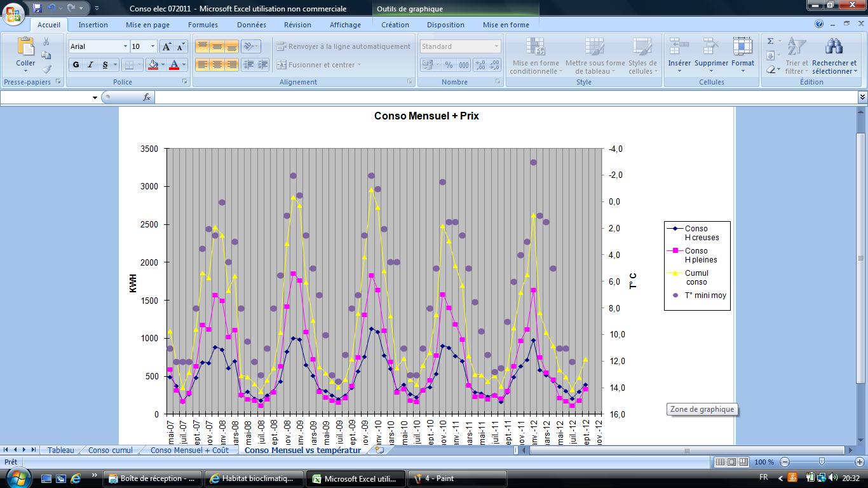Open the Arial font name dropdown
The image size is (868, 488).
coord(125,46)
